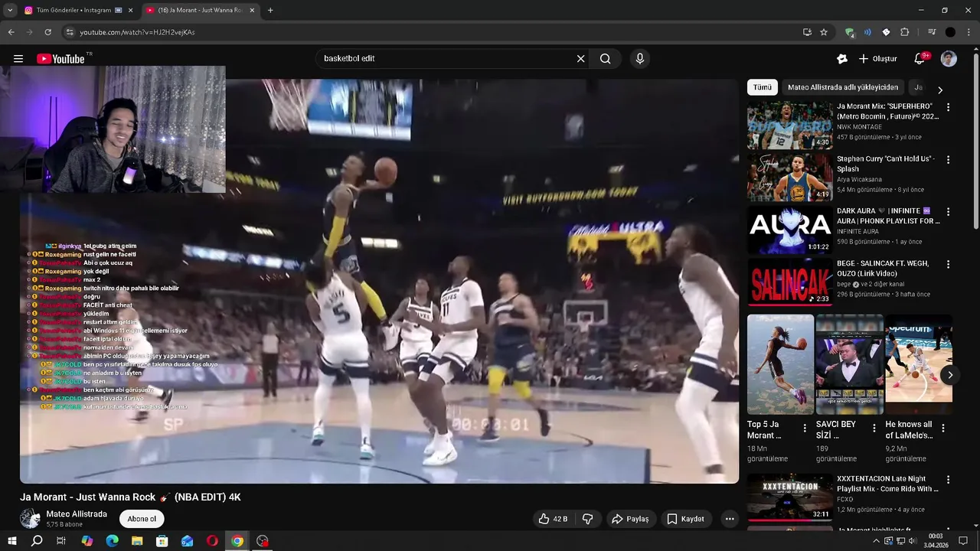Open a new Chrome tab

pos(270,10)
